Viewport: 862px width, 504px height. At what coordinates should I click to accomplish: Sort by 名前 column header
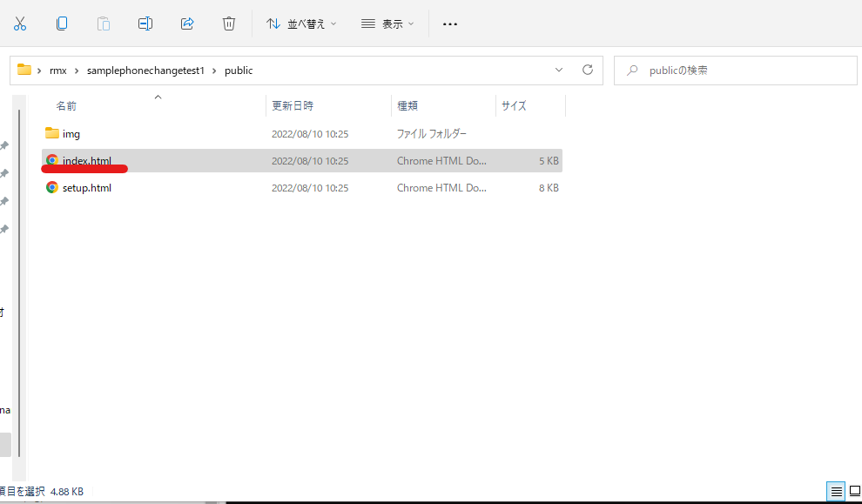[66, 105]
